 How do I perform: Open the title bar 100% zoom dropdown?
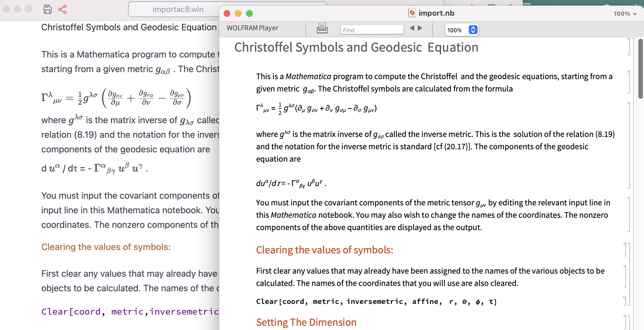pos(625,14)
